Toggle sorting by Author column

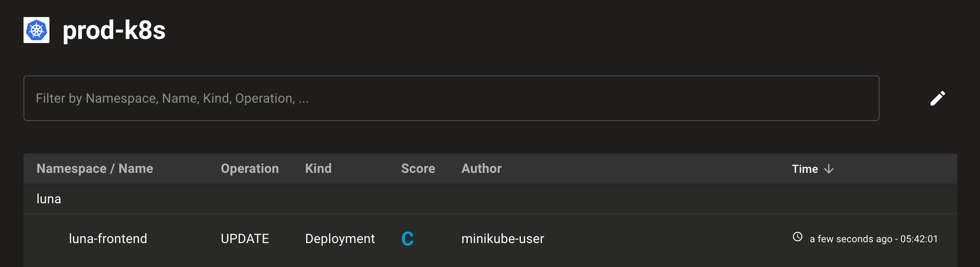click(x=481, y=168)
